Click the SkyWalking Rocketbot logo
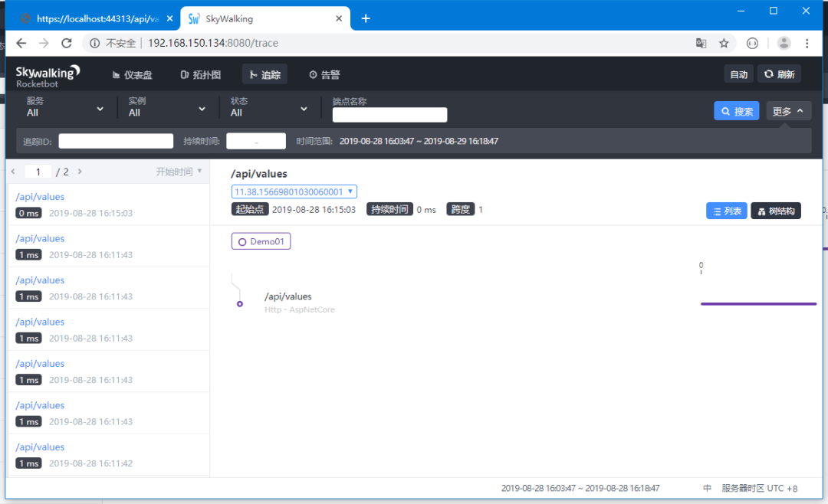Screen dimensions: 828x504 click(x=47, y=74)
